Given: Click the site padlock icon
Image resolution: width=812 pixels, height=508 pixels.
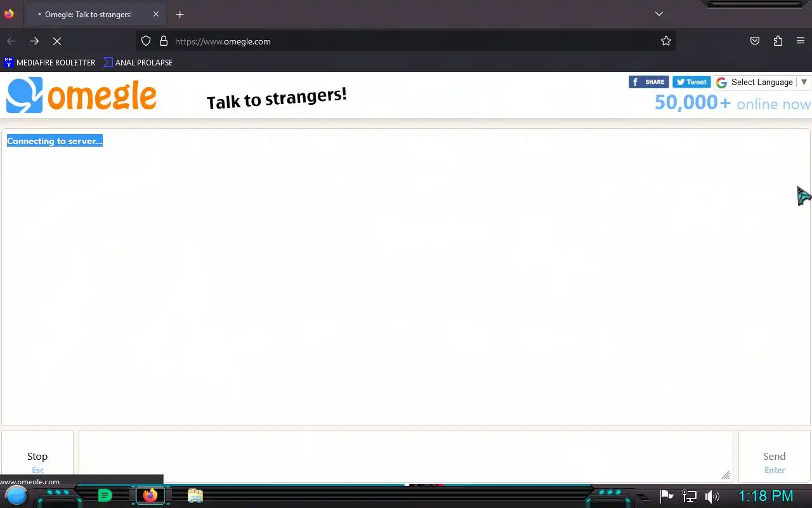Looking at the screenshot, I should 164,41.
